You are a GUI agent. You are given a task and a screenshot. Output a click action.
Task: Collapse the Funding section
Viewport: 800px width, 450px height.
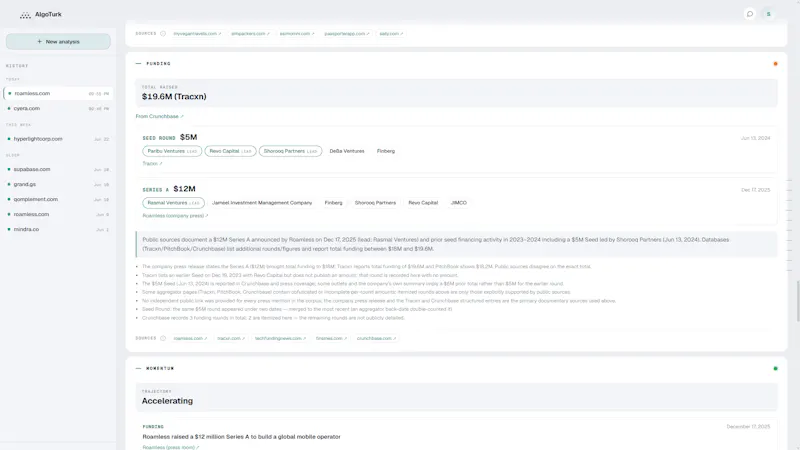(138, 64)
